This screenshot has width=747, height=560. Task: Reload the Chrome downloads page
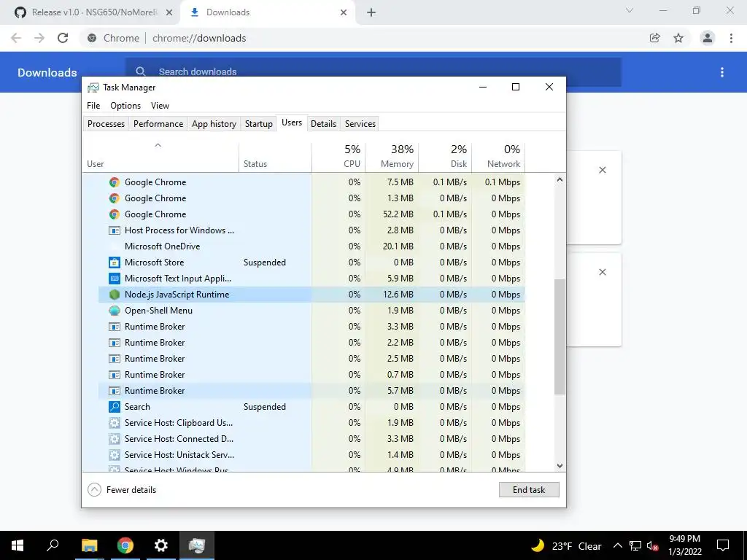63,38
